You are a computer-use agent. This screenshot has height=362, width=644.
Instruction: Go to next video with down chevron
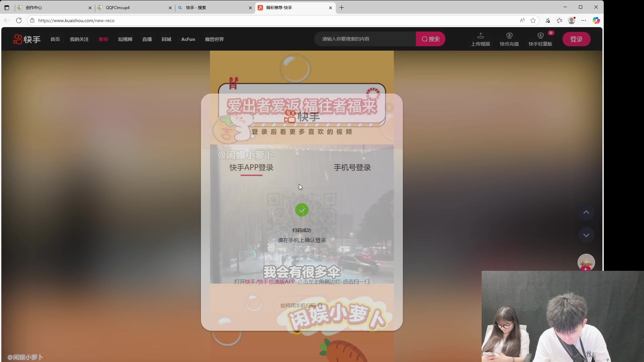click(586, 235)
